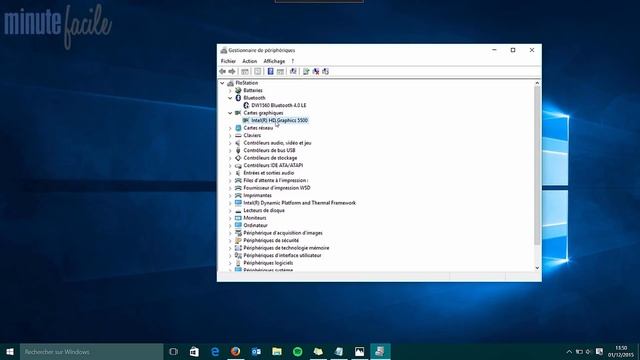Expand the Cartes réseau category
Screen dimensions: 640x360
230,128
